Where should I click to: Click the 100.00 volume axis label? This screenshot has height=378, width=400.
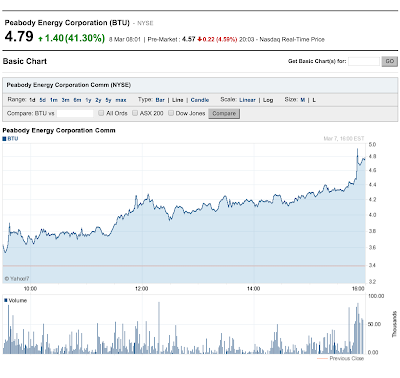376,296
